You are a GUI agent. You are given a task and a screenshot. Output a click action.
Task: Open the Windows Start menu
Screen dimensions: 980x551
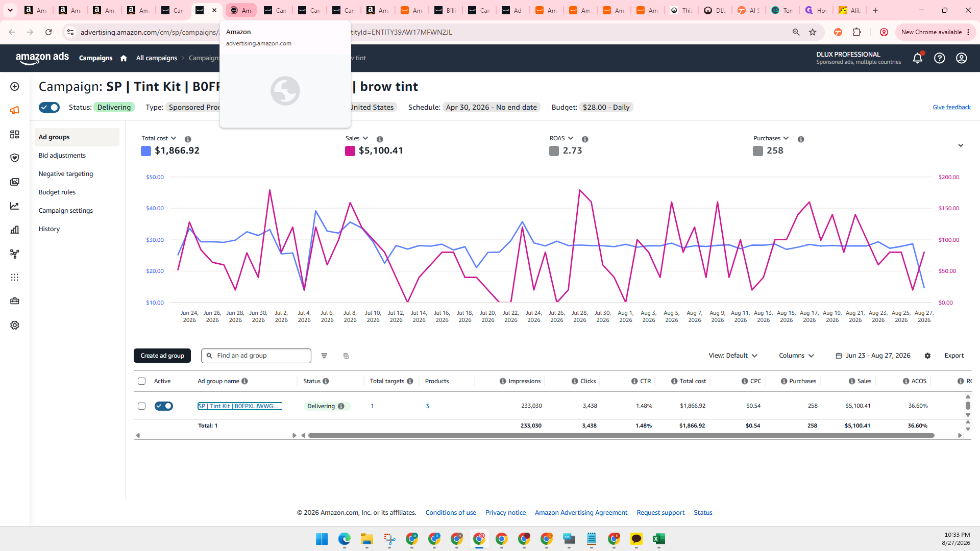click(322, 539)
